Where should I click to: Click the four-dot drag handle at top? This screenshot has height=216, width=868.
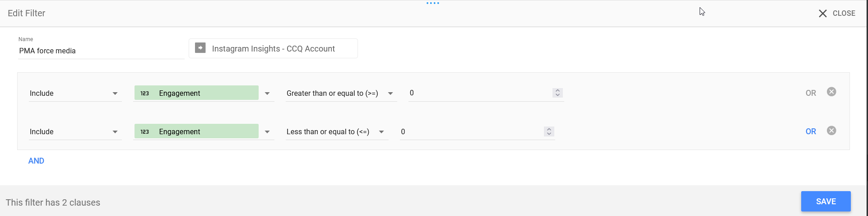click(432, 3)
